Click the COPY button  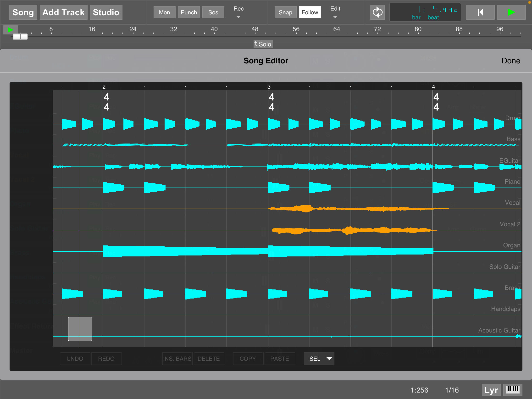click(248, 358)
